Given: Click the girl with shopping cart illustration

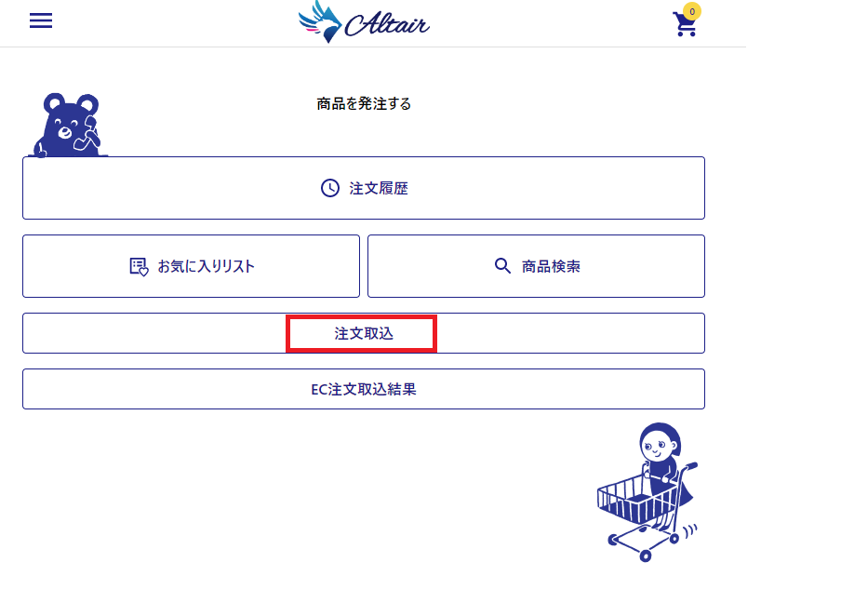Looking at the screenshot, I should pos(647,491).
